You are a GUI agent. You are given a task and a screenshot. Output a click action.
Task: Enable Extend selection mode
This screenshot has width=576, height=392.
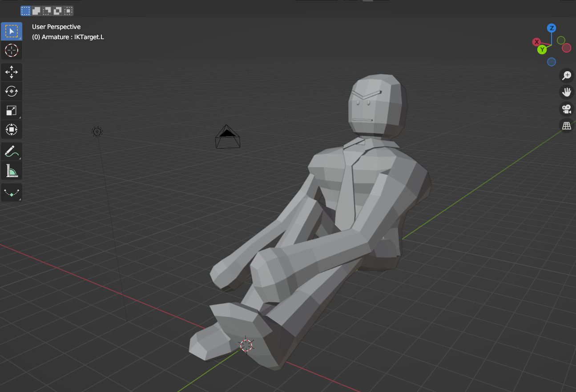pos(36,11)
